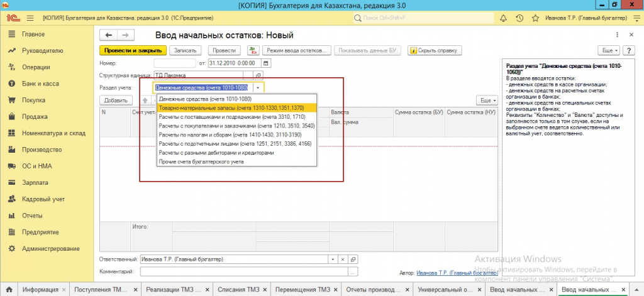
Task: Open the three-dot form options menu
Action: pyautogui.click(x=618, y=35)
